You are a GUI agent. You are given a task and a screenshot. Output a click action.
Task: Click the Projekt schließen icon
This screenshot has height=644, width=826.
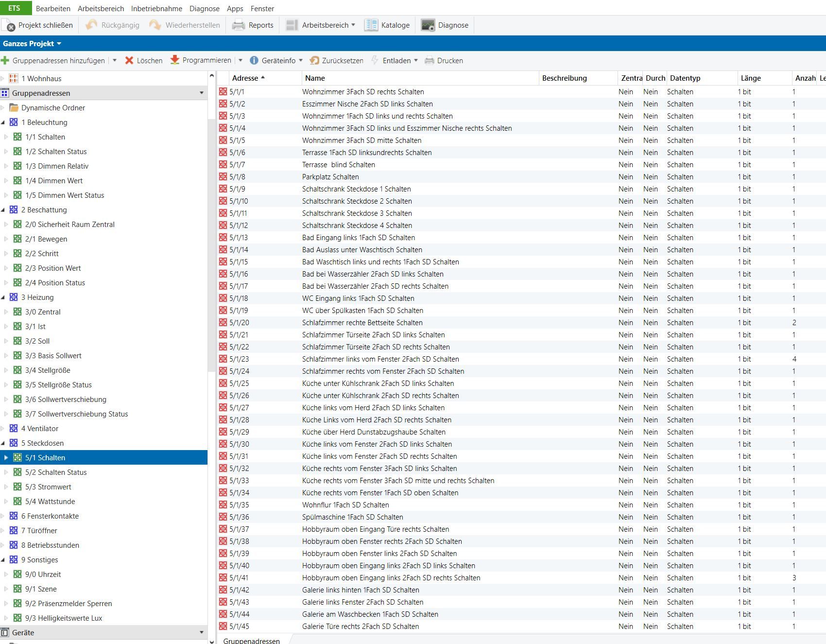9,25
